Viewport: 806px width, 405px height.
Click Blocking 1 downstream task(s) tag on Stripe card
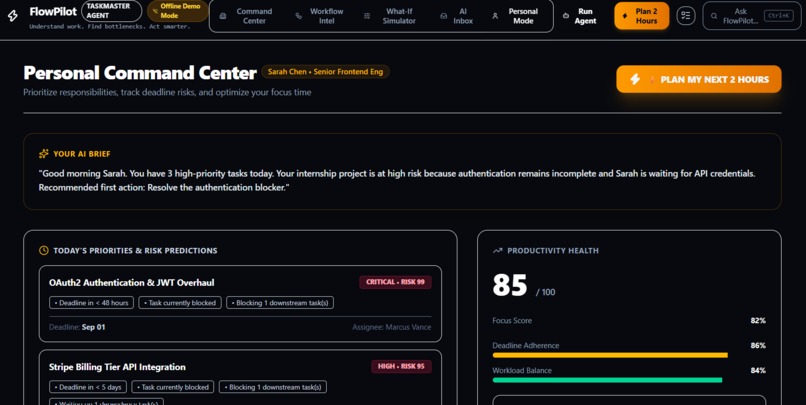(x=273, y=387)
